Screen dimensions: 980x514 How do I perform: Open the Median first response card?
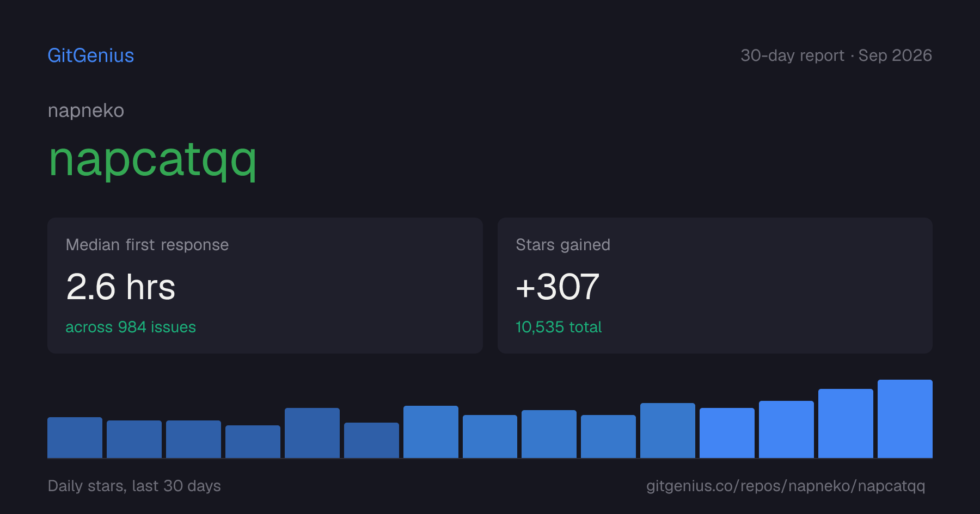[x=265, y=286]
